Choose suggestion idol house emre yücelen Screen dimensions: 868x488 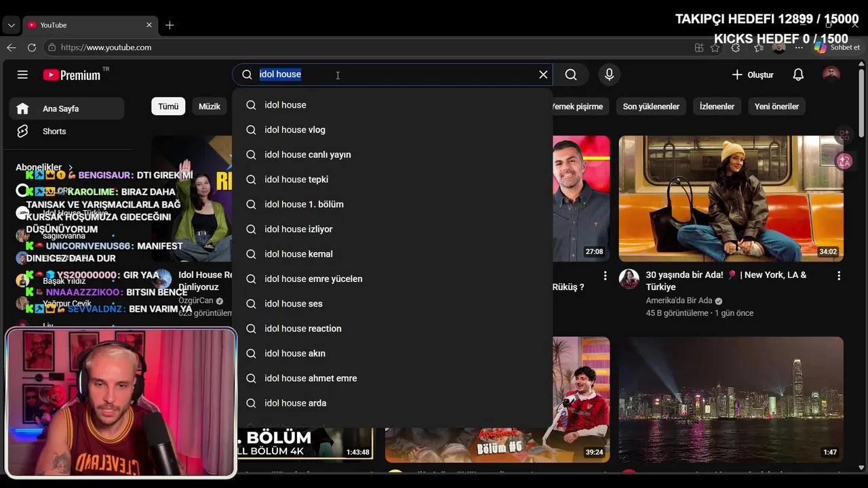click(x=392, y=279)
